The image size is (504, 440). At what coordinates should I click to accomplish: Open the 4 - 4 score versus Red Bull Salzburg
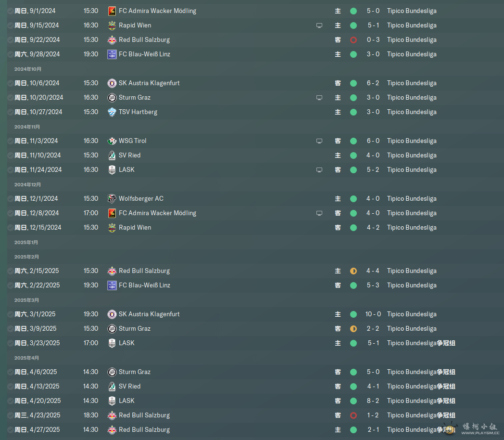tap(373, 271)
